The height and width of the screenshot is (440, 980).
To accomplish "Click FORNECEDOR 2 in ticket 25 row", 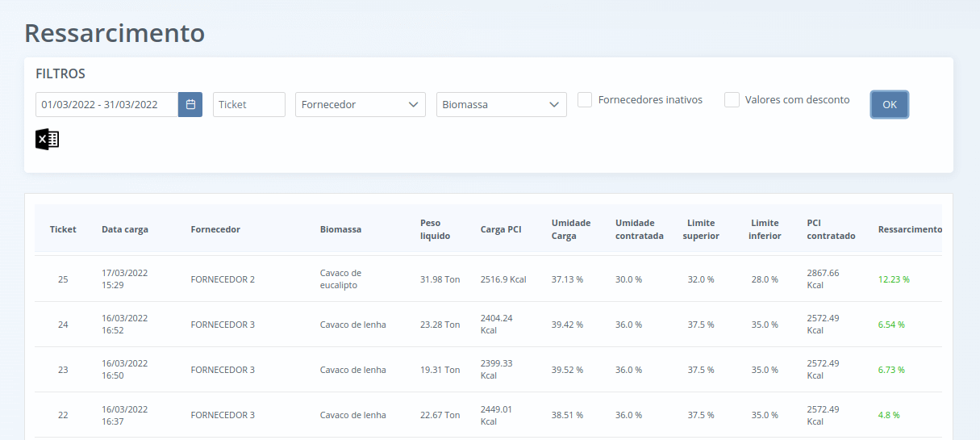I will [223, 279].
